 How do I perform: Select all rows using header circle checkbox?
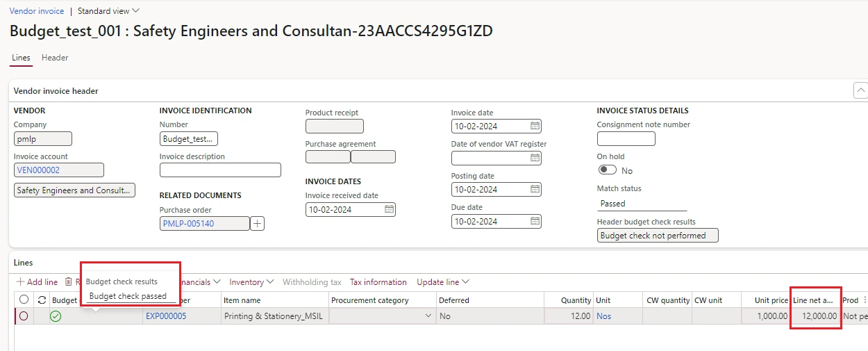[24, 300]
